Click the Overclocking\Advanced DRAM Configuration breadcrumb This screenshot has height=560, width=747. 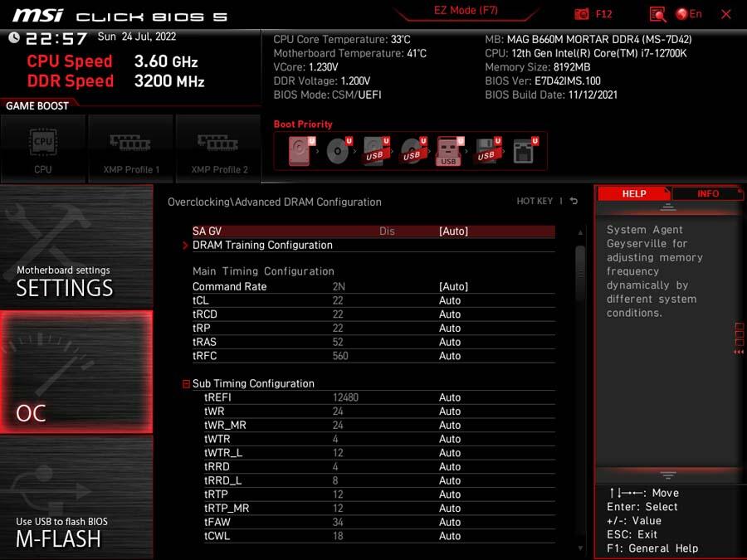(275, 202)
